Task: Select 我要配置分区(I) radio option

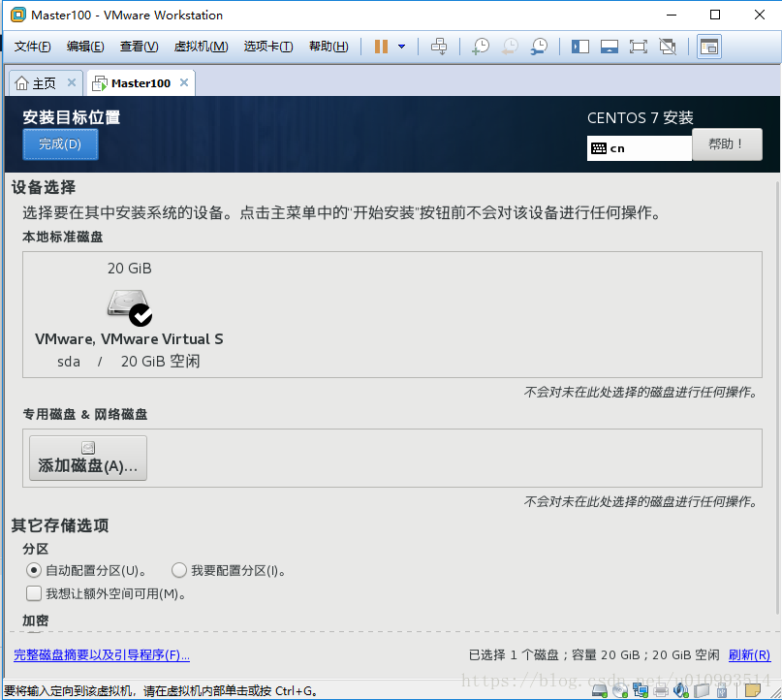Action: [x=229, y=570]
